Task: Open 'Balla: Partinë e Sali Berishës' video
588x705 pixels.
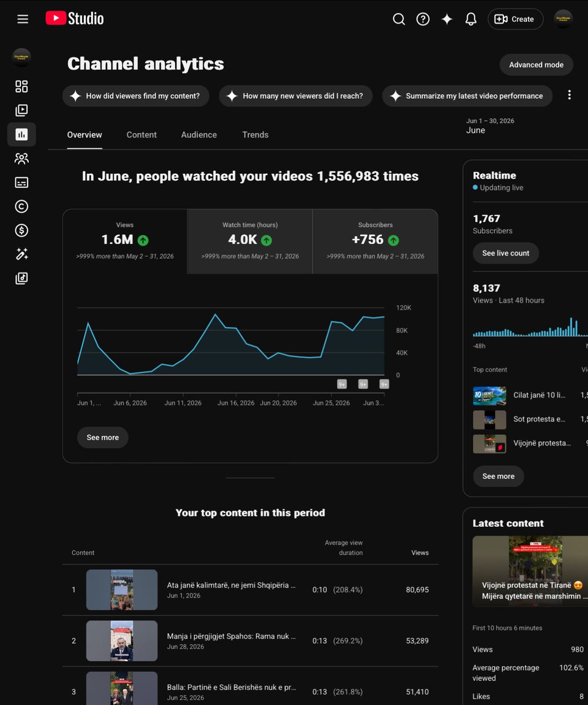Action: [231, 687]
